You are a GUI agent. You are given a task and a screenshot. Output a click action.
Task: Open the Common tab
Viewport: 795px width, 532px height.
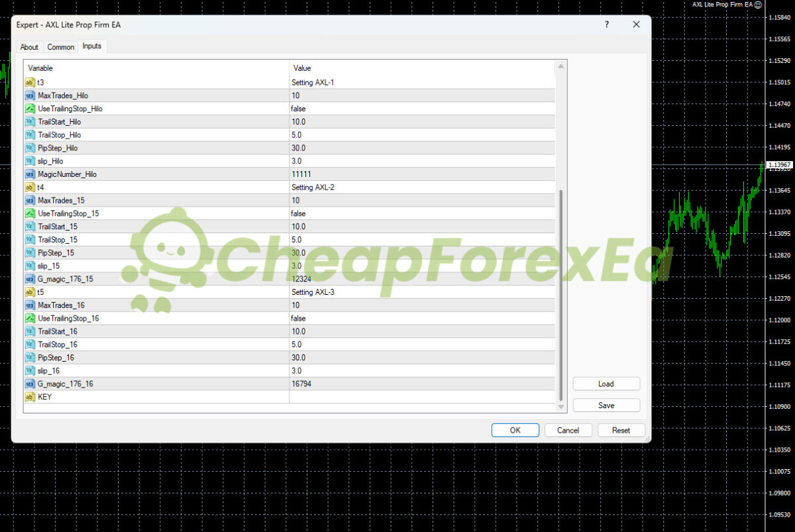tap(61, 47)
